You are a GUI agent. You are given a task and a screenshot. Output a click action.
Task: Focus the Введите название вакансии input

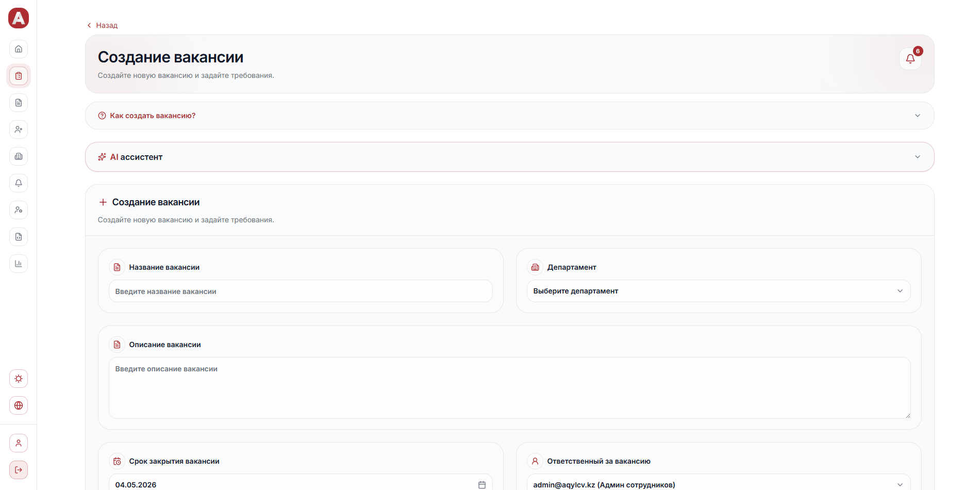point(301,291)
